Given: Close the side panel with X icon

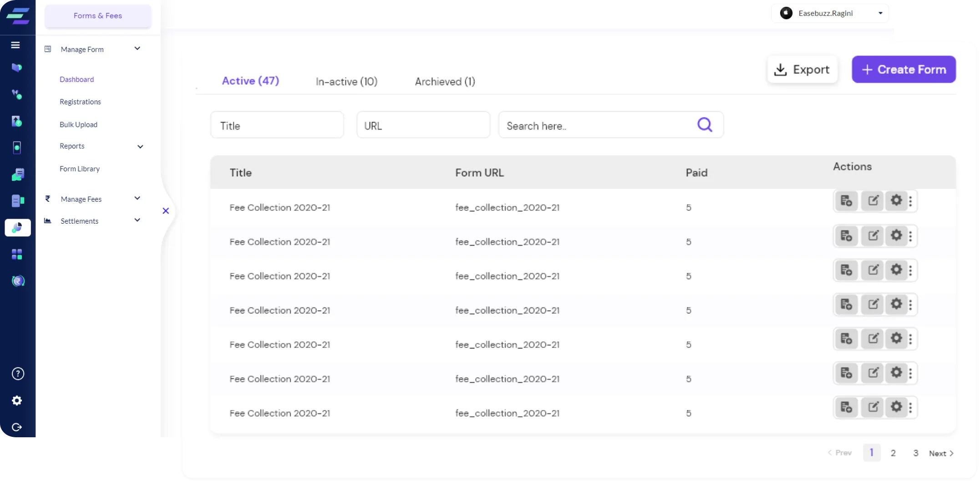Looking at the screenshot, I should click(166, 211).
